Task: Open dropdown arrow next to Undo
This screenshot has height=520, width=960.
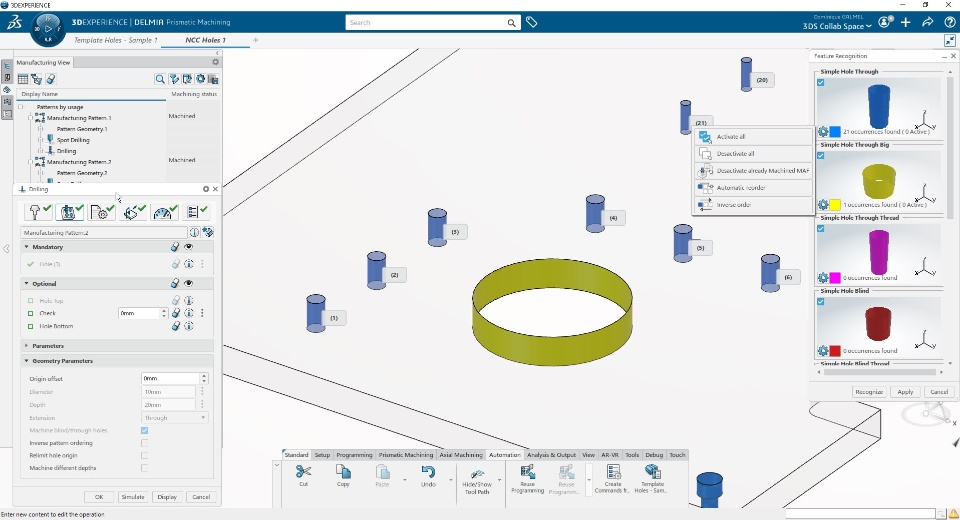Action: 451,480
